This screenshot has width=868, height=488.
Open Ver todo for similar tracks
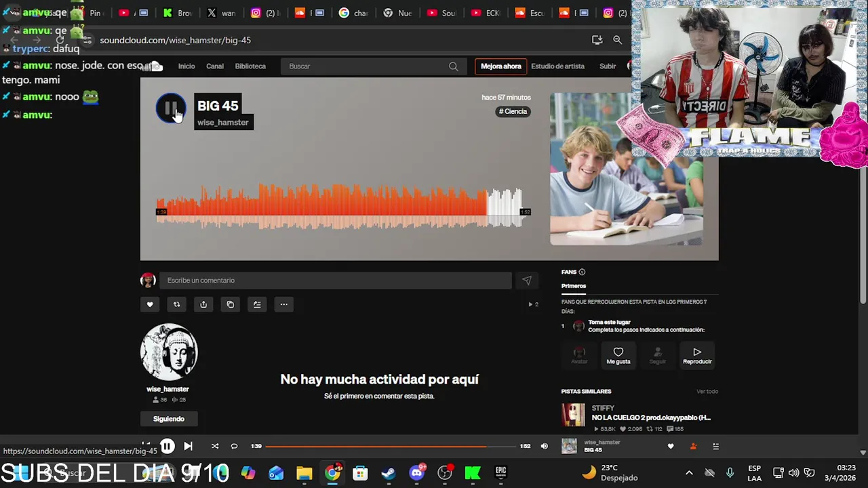pos(707,391)
